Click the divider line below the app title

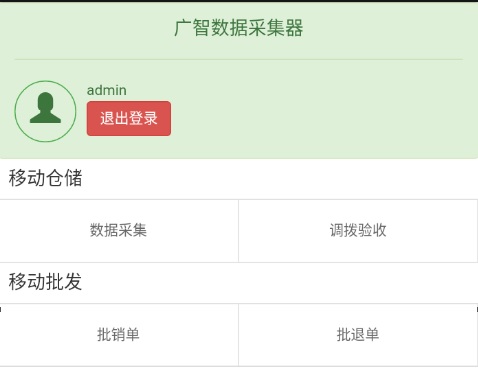239,59
